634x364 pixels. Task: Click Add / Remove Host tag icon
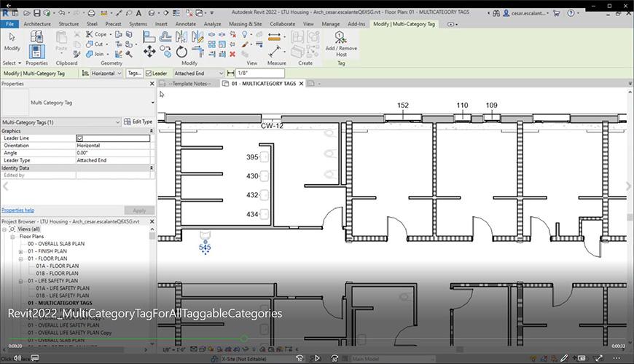[x=341, y=44]
